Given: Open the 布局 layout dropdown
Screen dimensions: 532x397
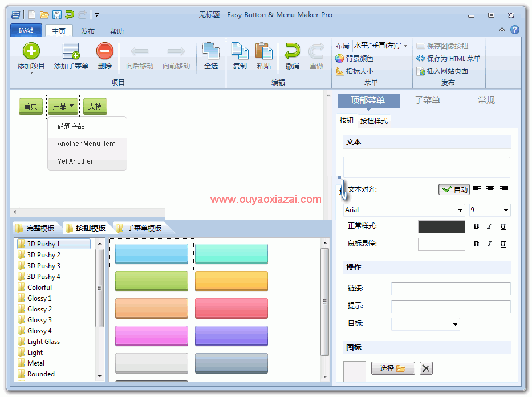Looking at the screenshot, I should point(406,46).
